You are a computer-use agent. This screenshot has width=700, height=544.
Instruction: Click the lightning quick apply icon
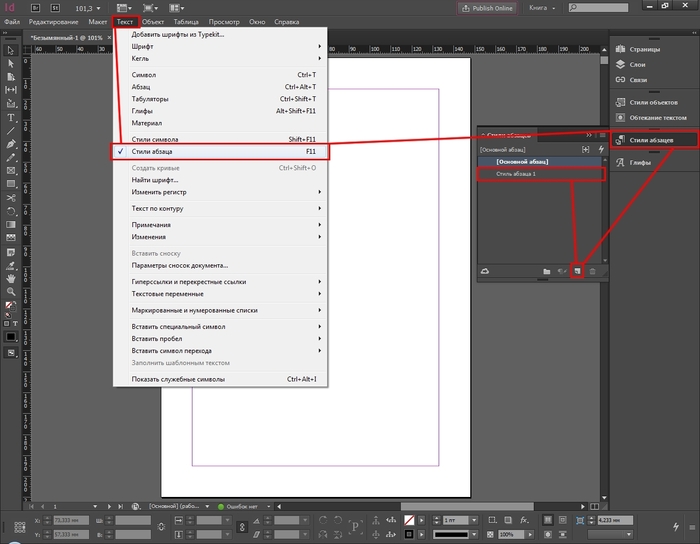click(x=600, y=149)
